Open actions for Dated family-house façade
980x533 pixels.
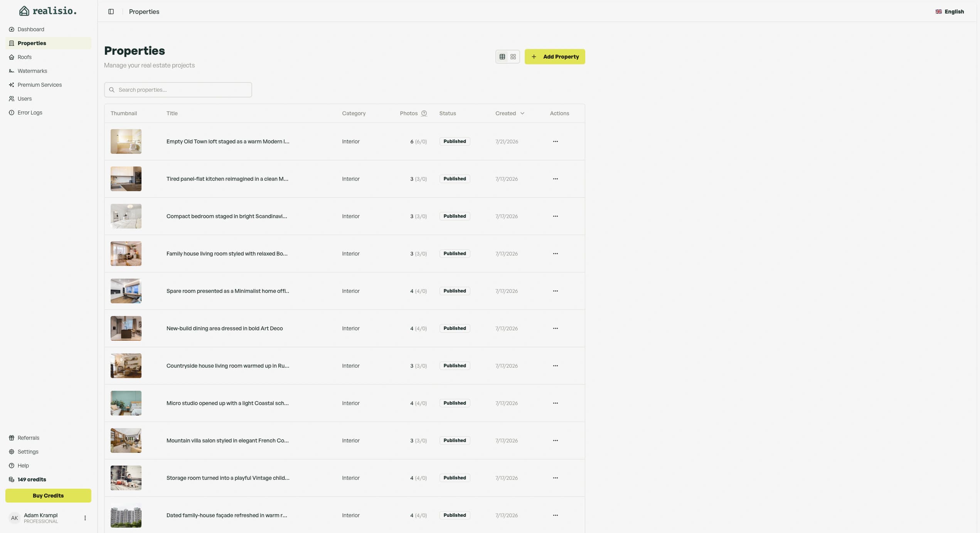click(x=556, y=515)
